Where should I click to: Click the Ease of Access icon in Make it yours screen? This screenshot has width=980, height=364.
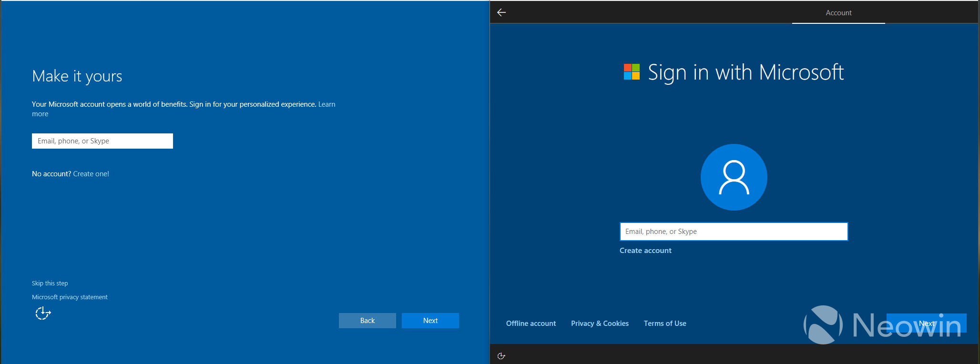(x=43, y=313)
